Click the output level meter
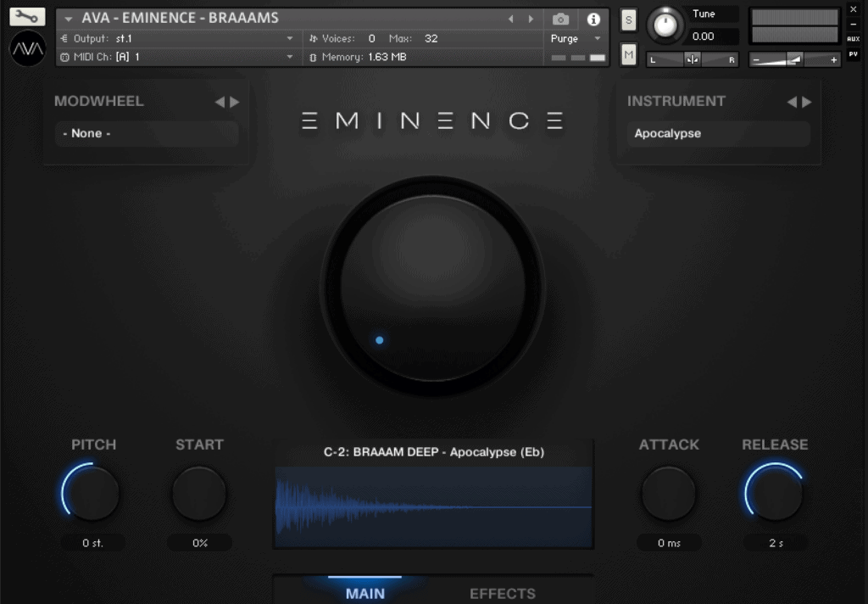 coord(794,26)
